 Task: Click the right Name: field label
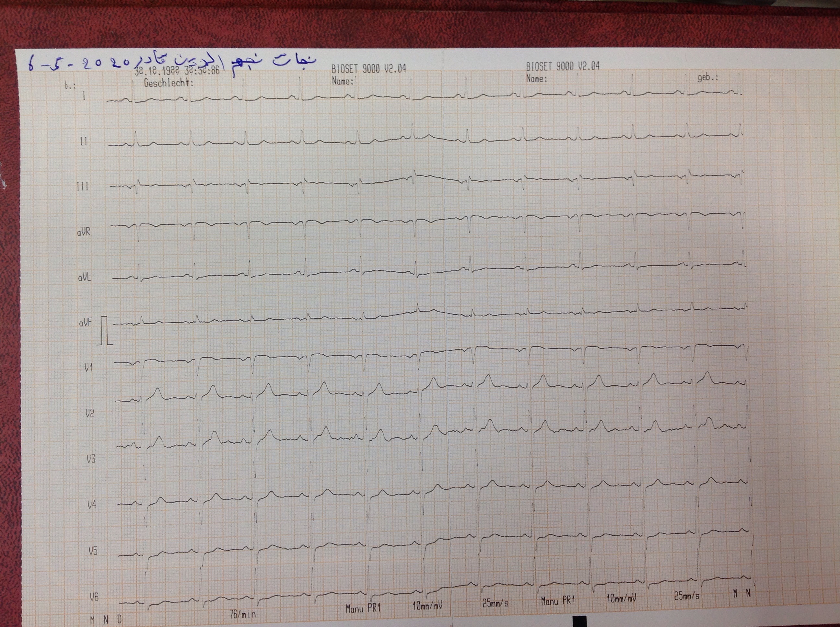tap(536, 79)
